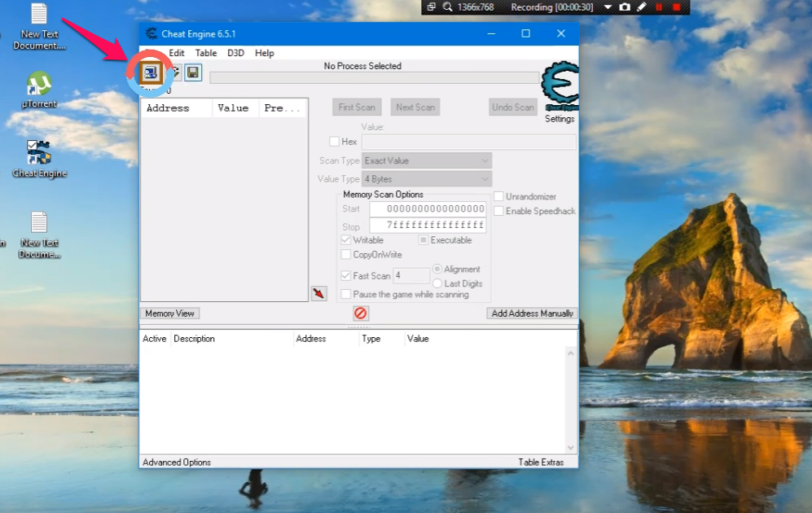
Task: Enable Pause the game while scanning
Action: 346,294
